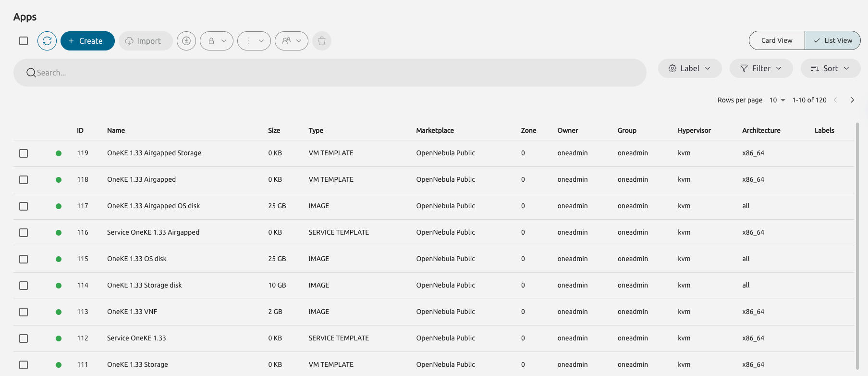Click the Import button
This screenshot has height=376, width=868.
pos(146,41)
